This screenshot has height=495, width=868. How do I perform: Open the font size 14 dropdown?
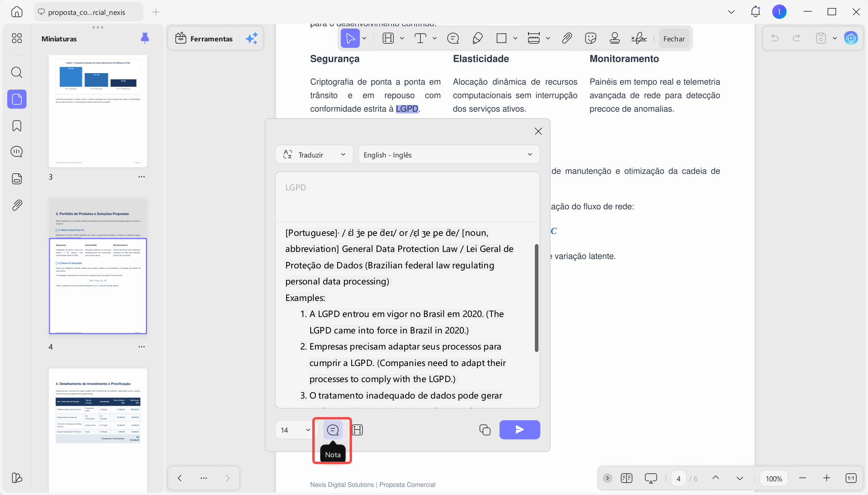tap(296, 430)
